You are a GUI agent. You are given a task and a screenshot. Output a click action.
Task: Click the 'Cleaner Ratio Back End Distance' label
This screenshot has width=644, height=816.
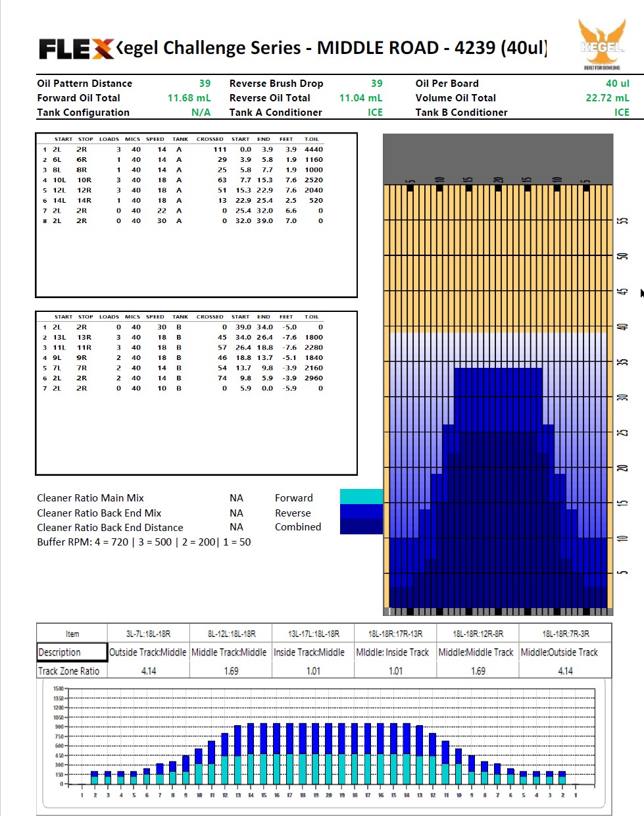pyautogui.click(x=110, y=528)
